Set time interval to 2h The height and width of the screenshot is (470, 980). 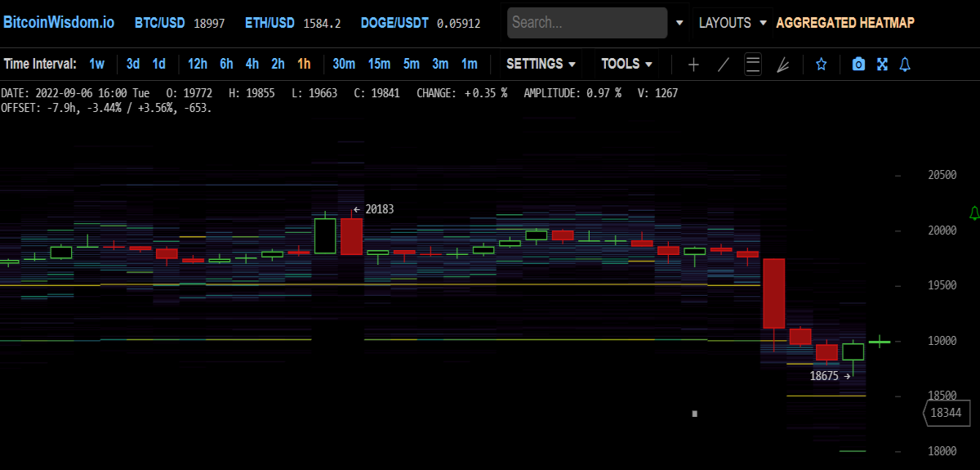click(x=278, y=64)
